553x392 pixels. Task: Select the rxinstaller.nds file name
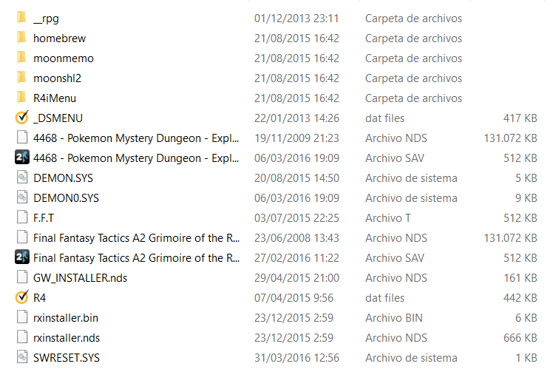[67, 337]
